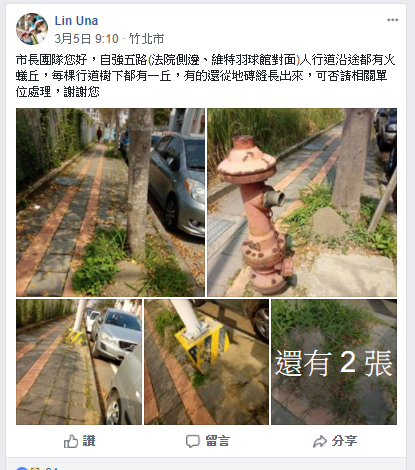415x470 pixels.
Task: Click the curved-arrow share icon
Action: click(x=320, y=441)
